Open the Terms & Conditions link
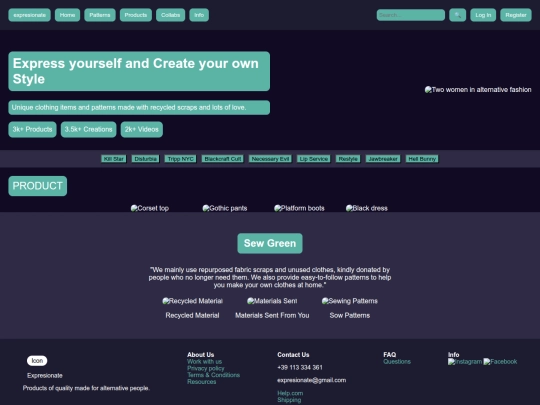Viewport: 540px width, 405px height. click(214, 375)
